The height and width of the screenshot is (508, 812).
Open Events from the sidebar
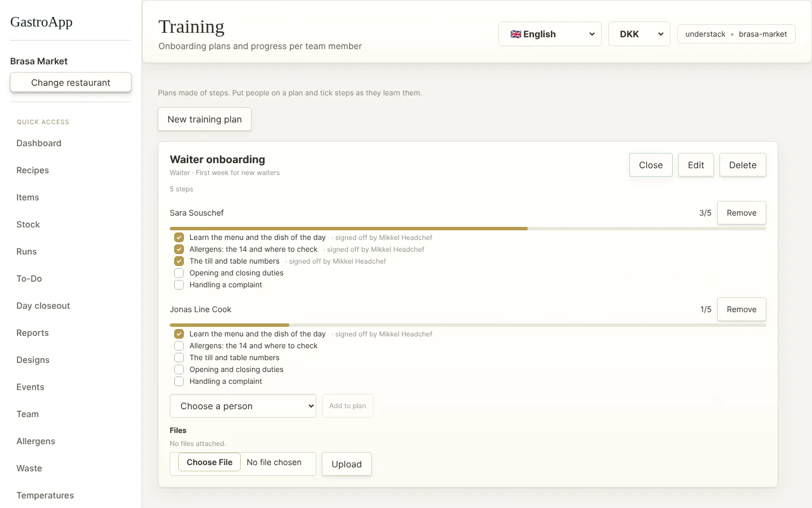[30, 387]
